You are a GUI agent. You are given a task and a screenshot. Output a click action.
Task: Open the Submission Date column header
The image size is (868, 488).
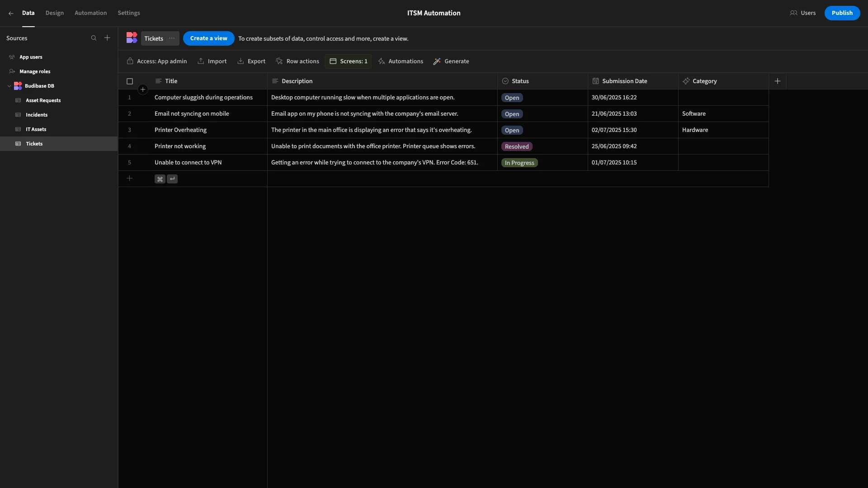click(633, 81)
